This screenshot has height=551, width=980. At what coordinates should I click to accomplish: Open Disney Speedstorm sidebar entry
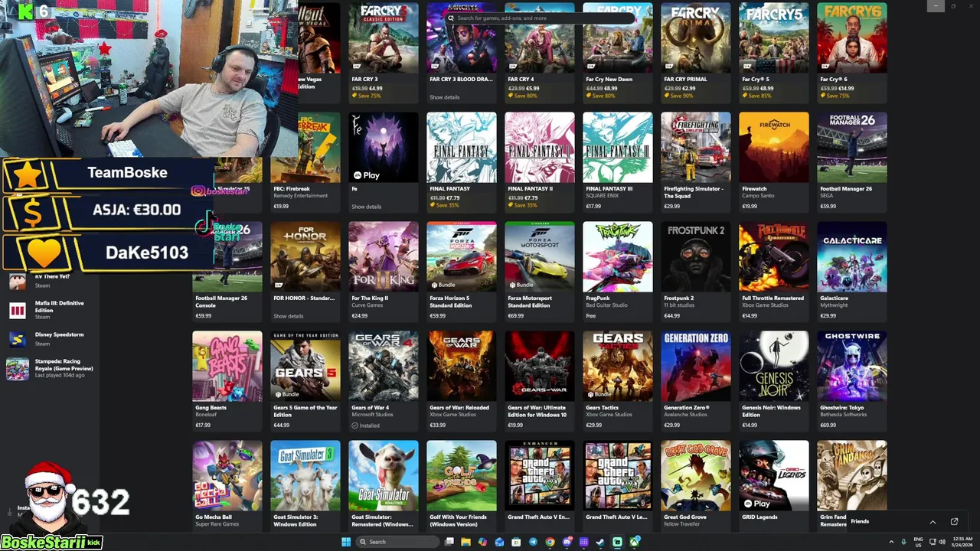pos(51,338)
